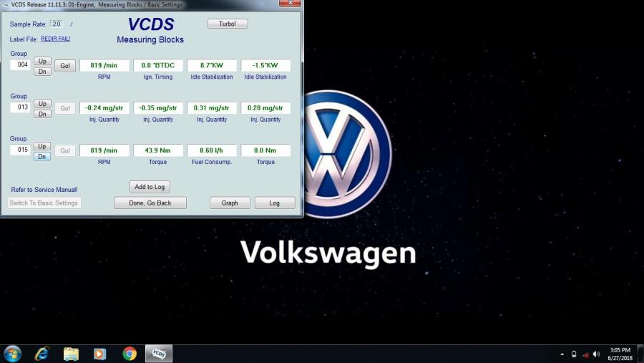Click the network signal tray icon
Viewport: 644px width, 363px height.
(x=585, y=354)
